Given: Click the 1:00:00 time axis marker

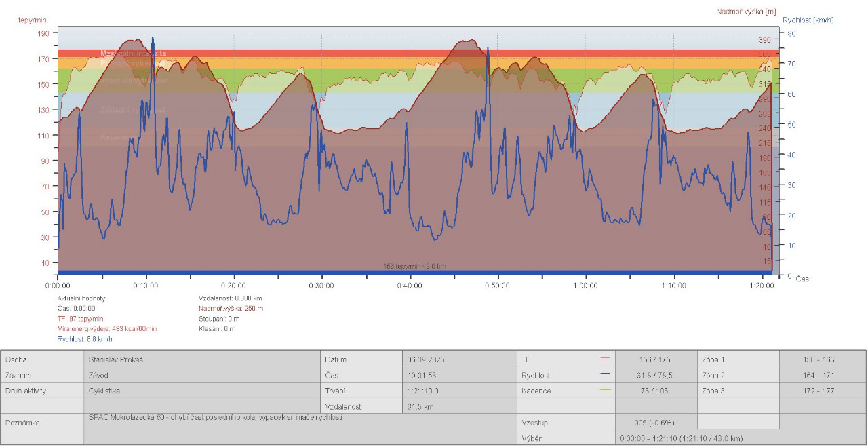Looking at the screenshot, I should pos(585,286).
